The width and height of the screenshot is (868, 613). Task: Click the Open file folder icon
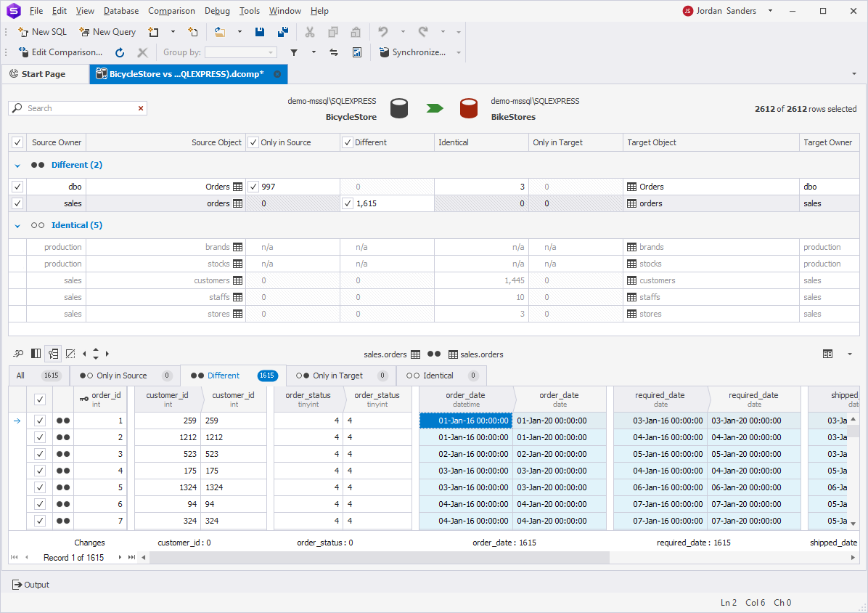[x=220, y=32]
